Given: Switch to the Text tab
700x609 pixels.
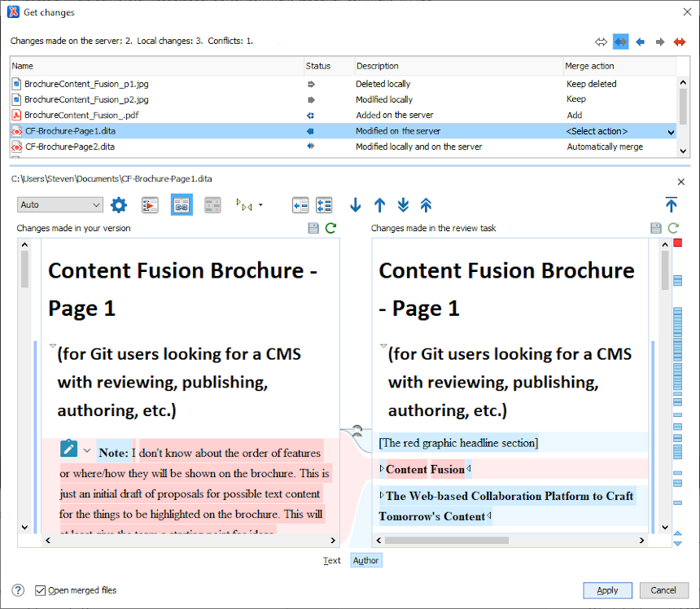Looking at the screenshot, I should (x=332, y=560).
